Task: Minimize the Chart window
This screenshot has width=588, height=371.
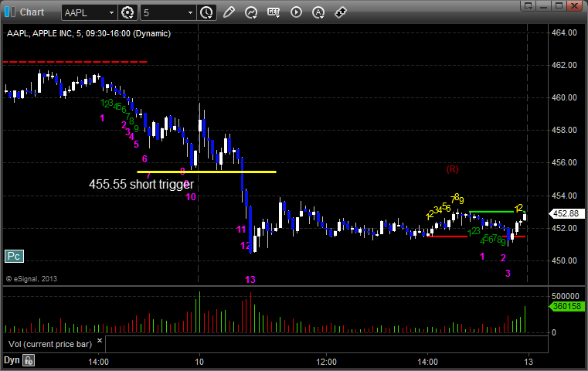Action: coord(544,5)
